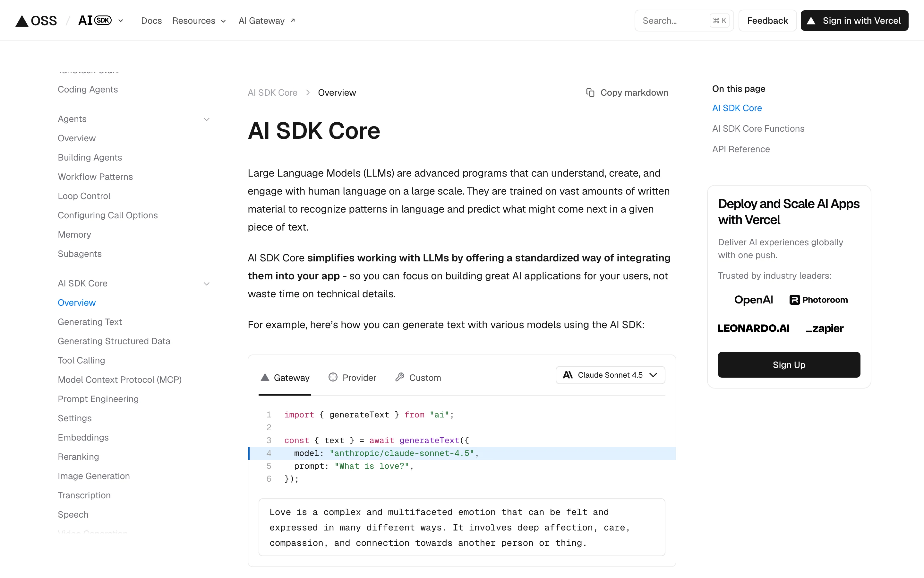The width and height of the screenshot is (924, 578).
Task: Click the generated love response output box
Action: pyautogui.click(x=462, y=527)
